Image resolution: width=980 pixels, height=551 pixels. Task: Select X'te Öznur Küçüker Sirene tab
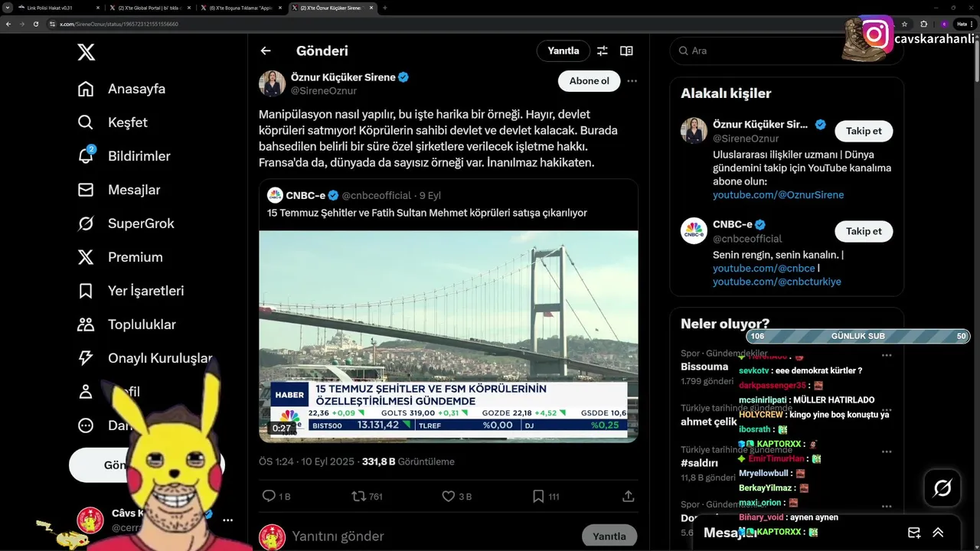[x=332, y=8]
